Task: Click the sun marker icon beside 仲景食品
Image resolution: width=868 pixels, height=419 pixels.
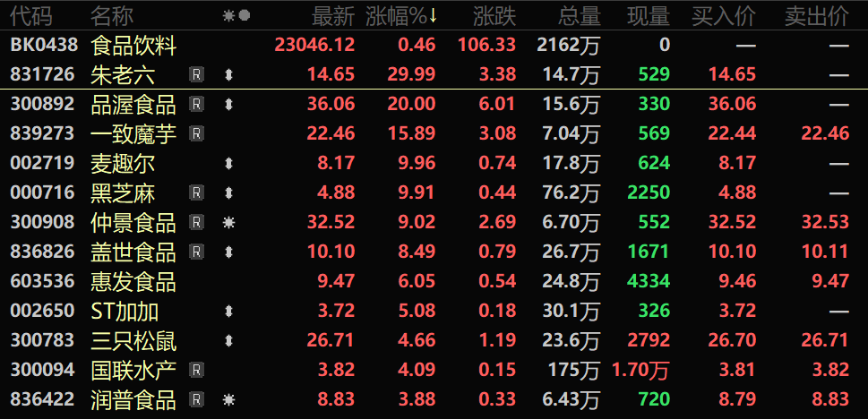Action: [228, 223]
